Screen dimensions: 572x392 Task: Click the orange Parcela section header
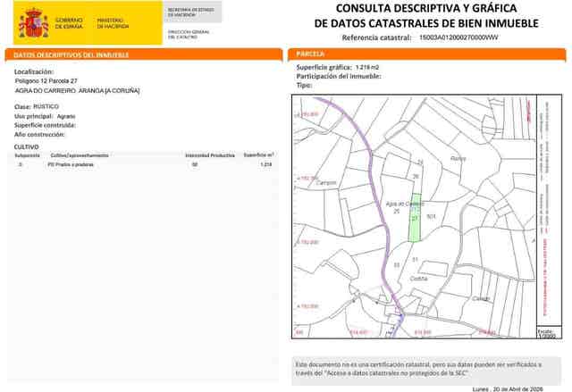(310, 54)
